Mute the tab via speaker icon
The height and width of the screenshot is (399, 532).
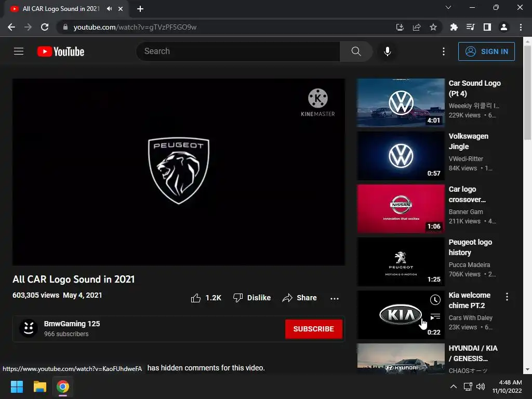point(109,9)
